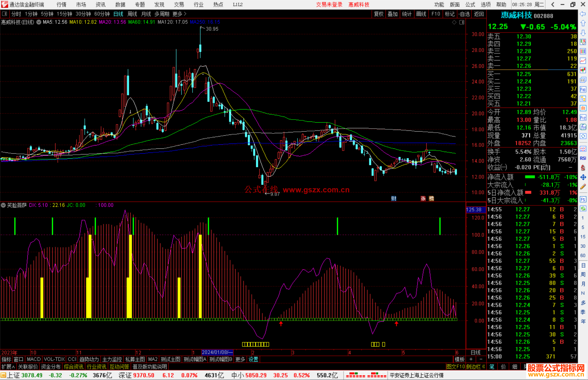Open the 公式 menu

click(470, 5)
